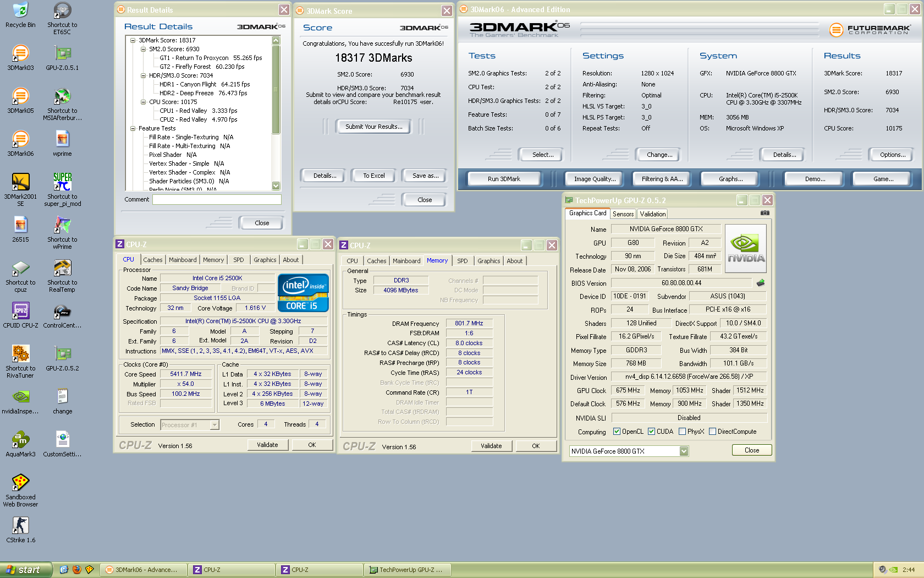This screenshot has width=924, height=578.
Task: Open the ControlCenter desktop icon
Action: point(62,315)
